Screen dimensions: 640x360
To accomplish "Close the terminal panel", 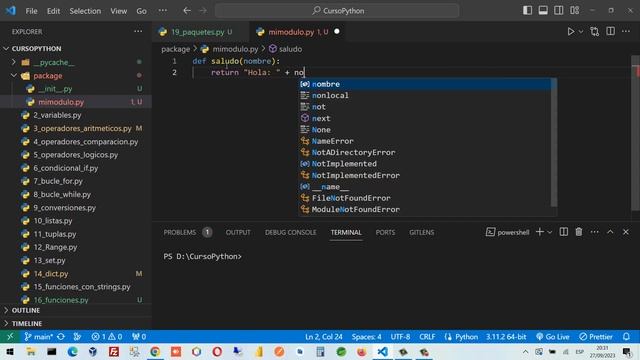I will pyautogui.click(x=626, y=232).
